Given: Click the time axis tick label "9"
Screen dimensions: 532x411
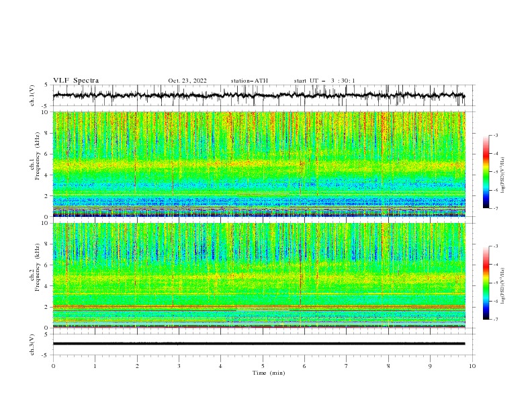Looking at the screenshot, I should click(430, 366).
